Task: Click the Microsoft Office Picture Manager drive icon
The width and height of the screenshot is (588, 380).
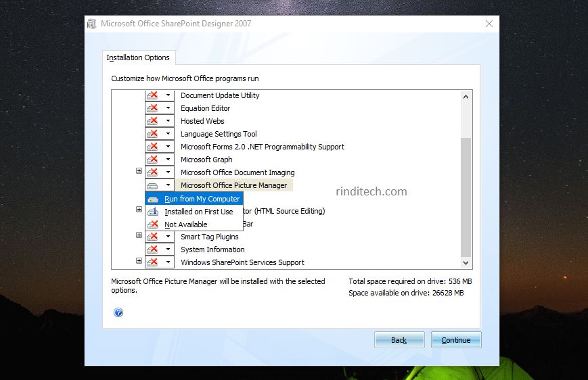Action: coord(153,185)
